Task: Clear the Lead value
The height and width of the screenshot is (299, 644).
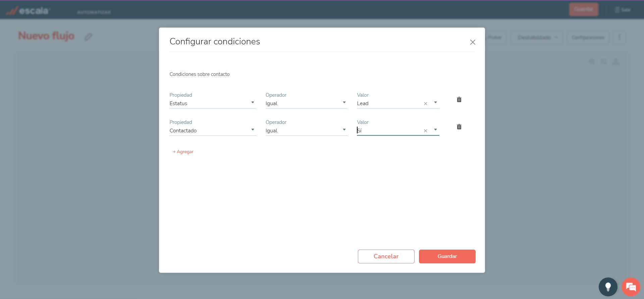Action: coord(425,104)
